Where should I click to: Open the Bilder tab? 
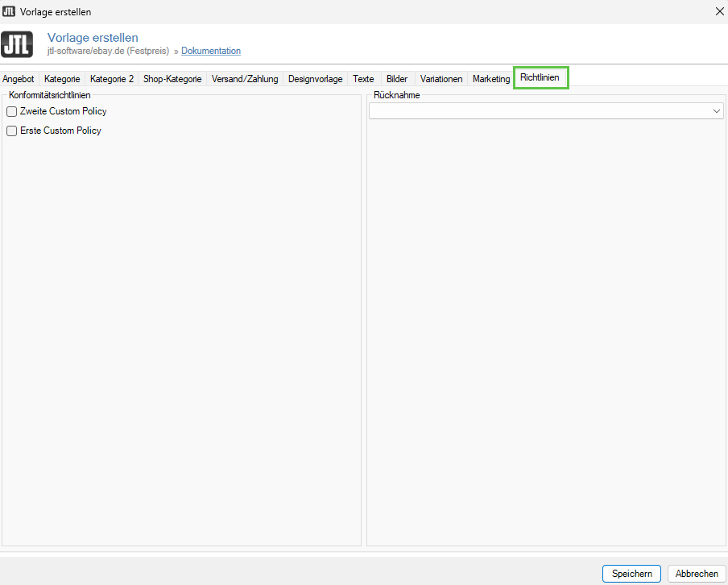point(397,79)
